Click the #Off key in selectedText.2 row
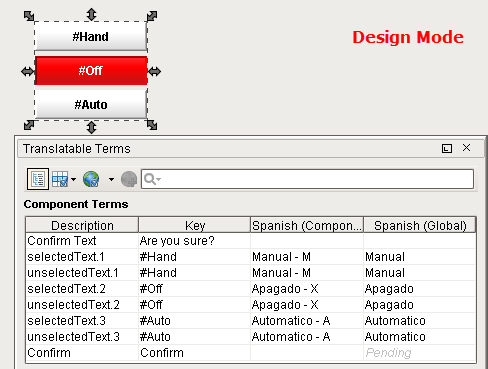The width and height of the screenshot is (488, 369). 195,289
